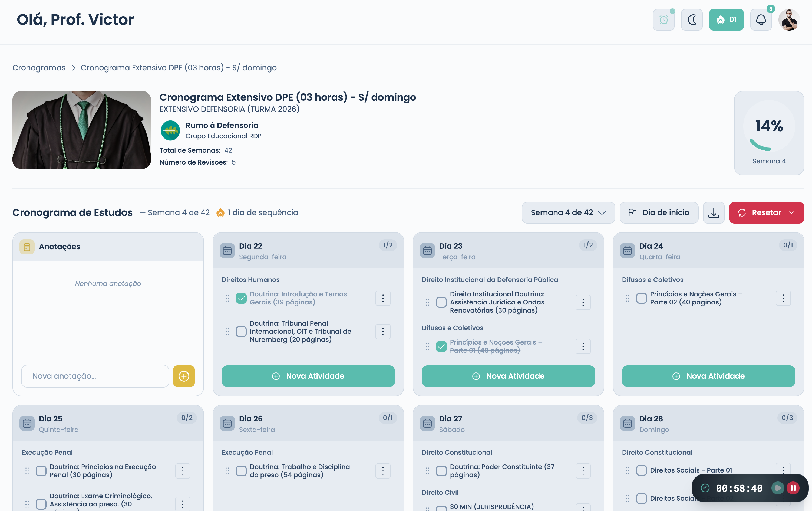The height and width of the screenshot is (511, 812).
Task: Click the Anotações notepad icon
Action: [x=27, y=247]
